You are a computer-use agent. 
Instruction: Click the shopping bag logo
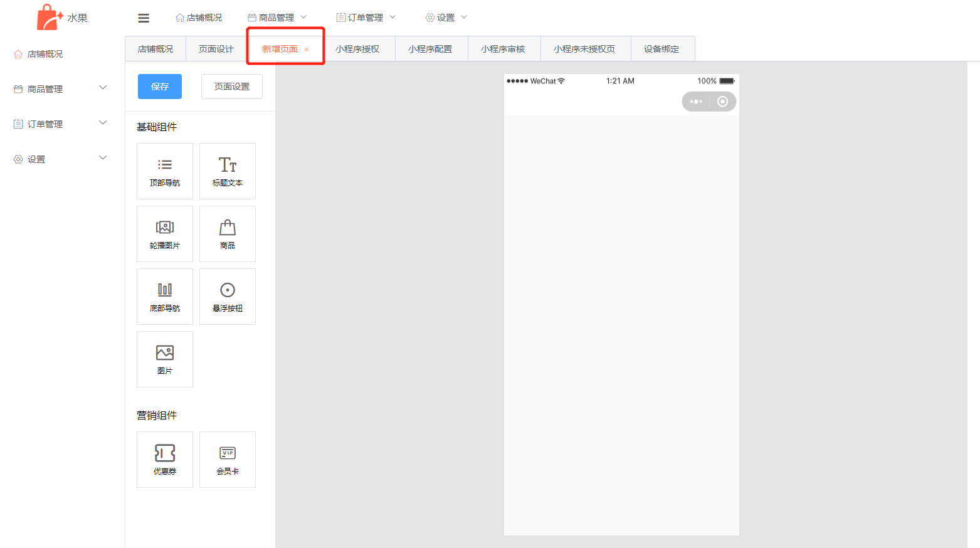50,17
